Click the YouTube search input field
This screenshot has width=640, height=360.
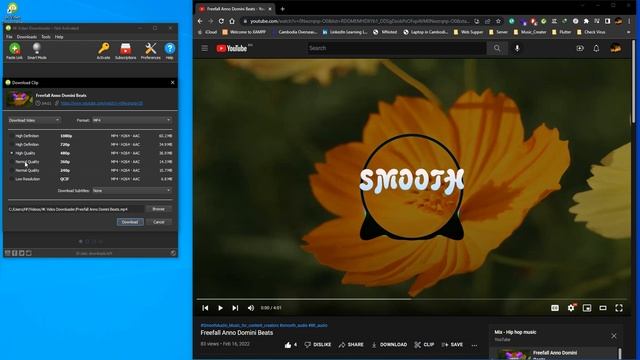point(396,48)
